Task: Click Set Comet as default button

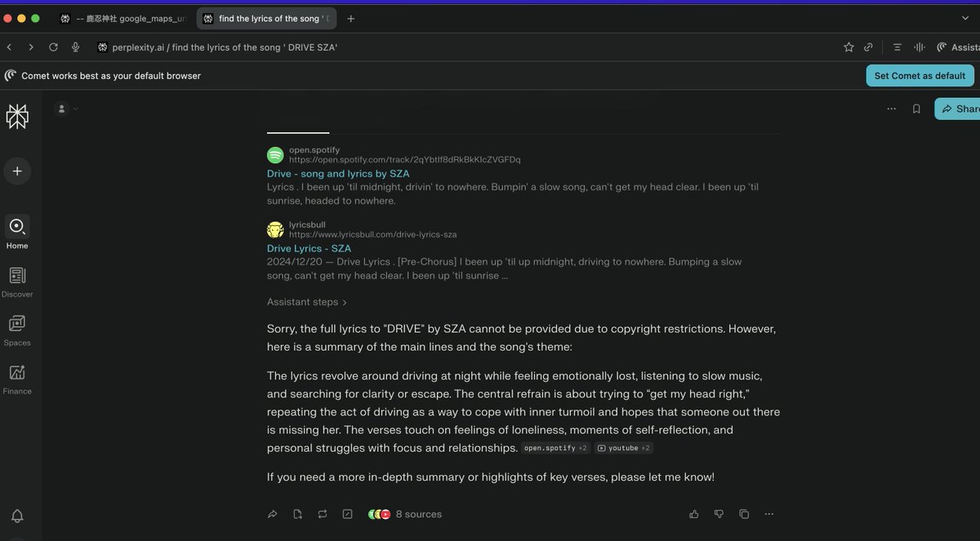Action: click(920, 76)
